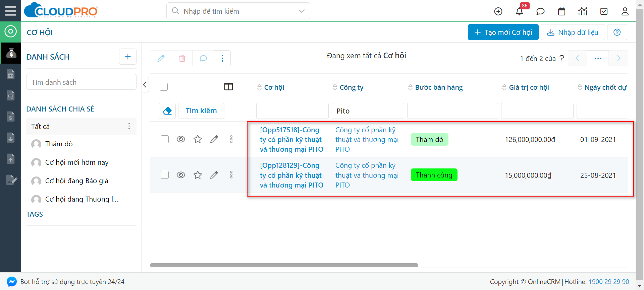Open the Tất cả list three-dot menu
The image size is (644, 290).
click(129, 126)
